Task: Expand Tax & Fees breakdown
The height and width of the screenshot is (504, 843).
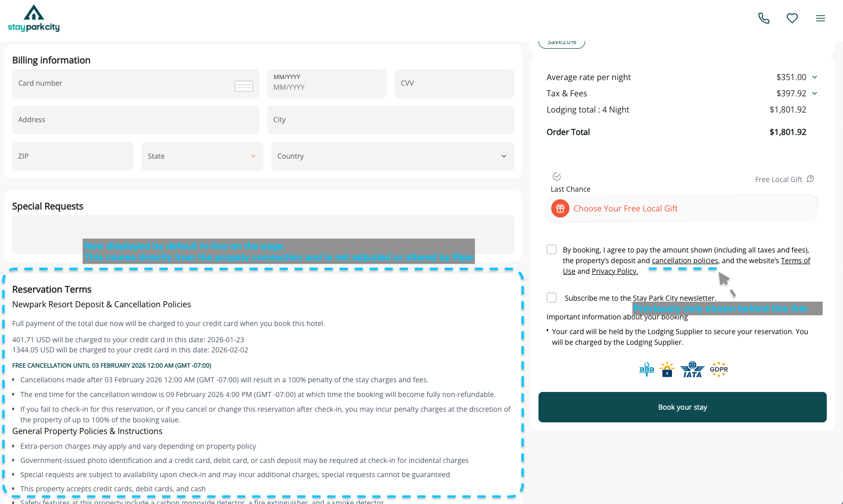Action: coord(815,93)
